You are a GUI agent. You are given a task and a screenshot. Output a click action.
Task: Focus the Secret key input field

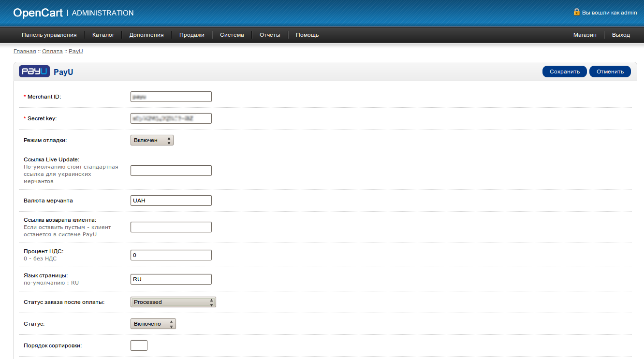pyautogui.click(x=171, y=118)
